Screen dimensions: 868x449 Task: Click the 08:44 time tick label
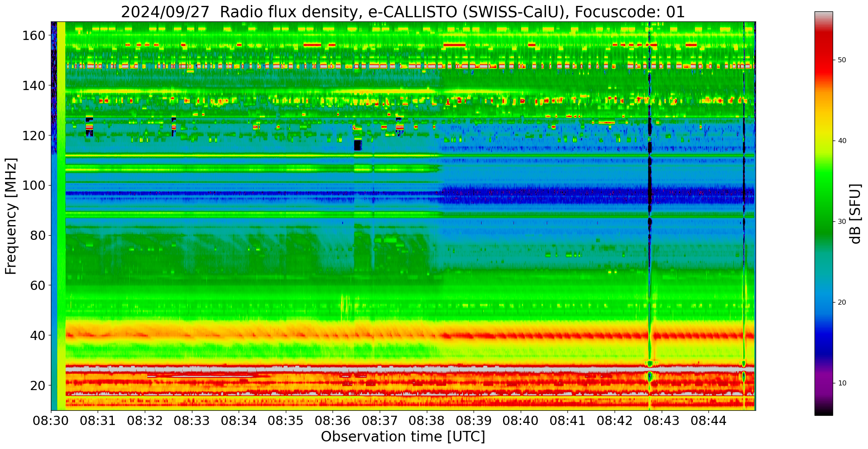point(708,420)
